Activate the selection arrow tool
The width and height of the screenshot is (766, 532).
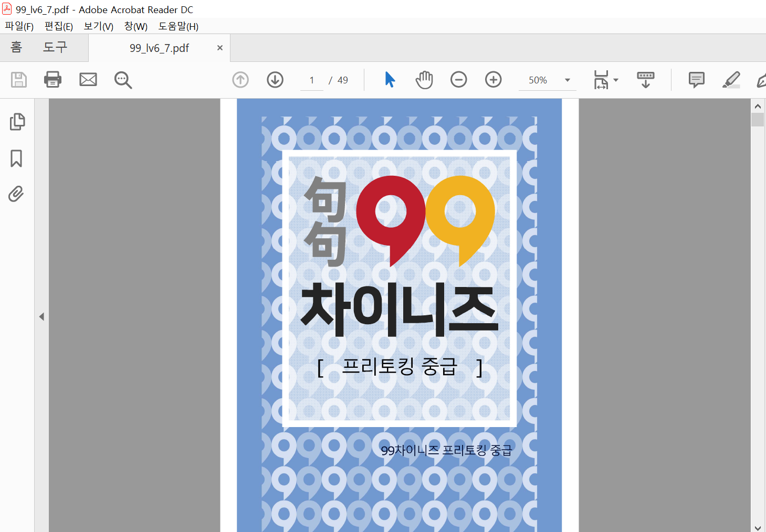coord(390,80)
